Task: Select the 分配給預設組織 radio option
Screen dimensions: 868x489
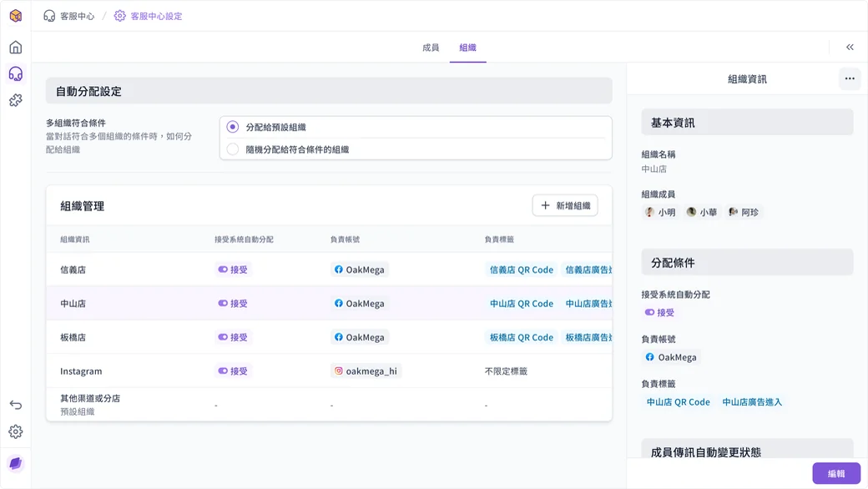Action: (x=233, y=127)
